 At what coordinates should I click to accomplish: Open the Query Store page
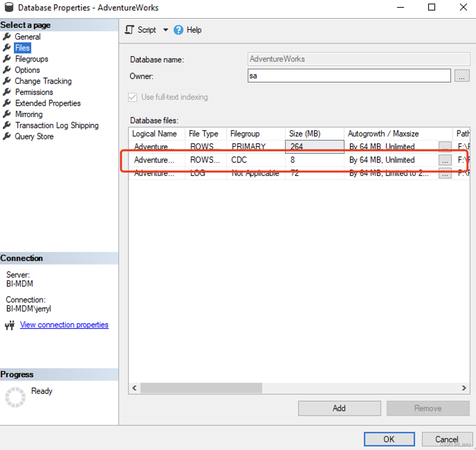34,136
